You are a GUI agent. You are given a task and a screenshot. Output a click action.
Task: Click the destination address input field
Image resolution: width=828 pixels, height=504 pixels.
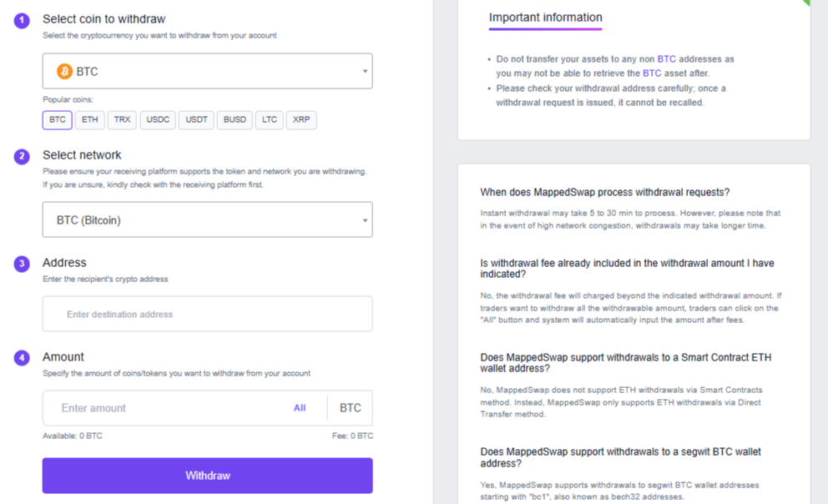(207, 315)
